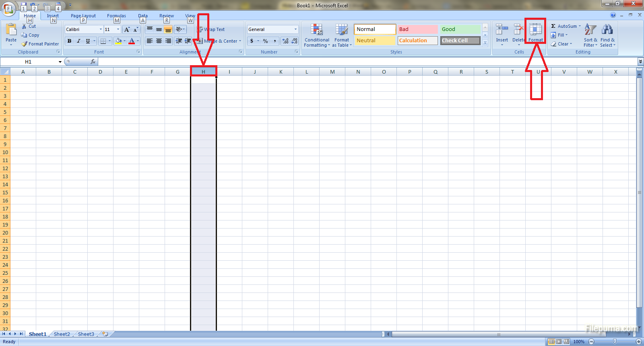644x346 pixels.
Task: Click the Sort & Filter icon
Action: coord(590,30)
